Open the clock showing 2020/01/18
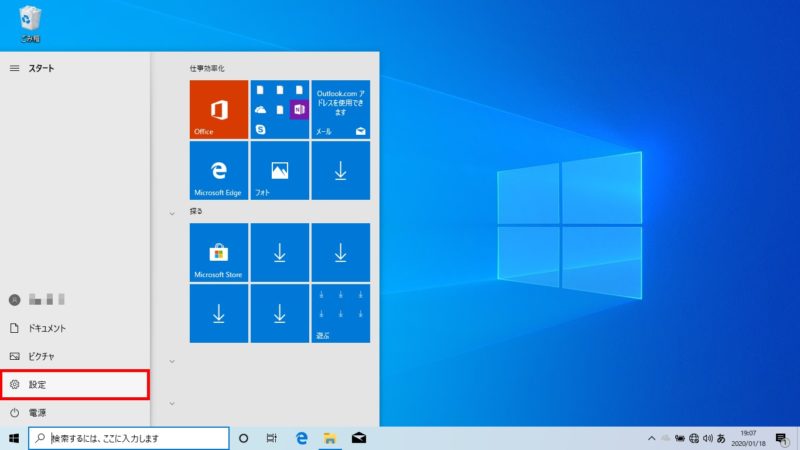This screenshot has height=450, width=800. (748, 438)
